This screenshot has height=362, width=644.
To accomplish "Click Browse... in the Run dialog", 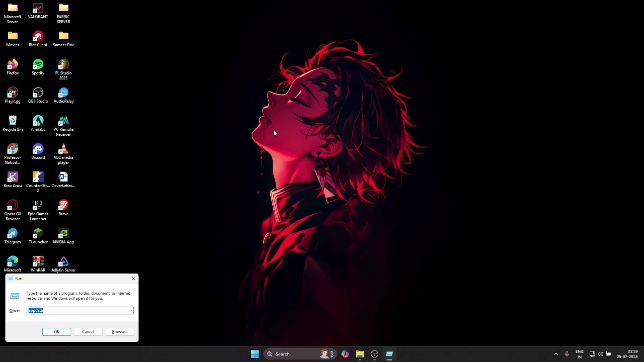I will (120, 332).
